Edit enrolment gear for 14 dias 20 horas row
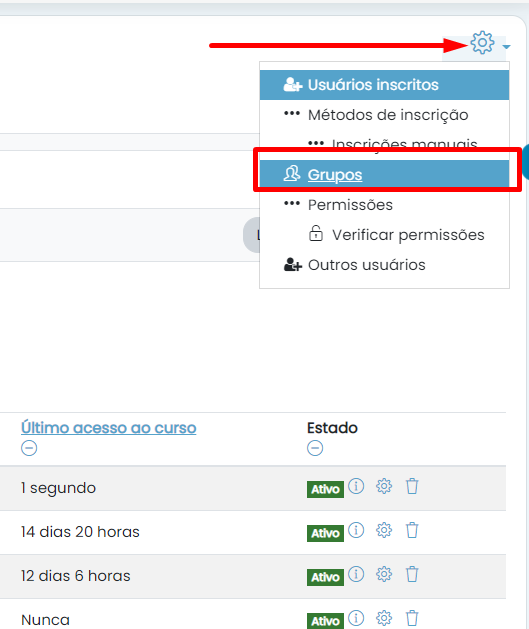 (384, 530)
